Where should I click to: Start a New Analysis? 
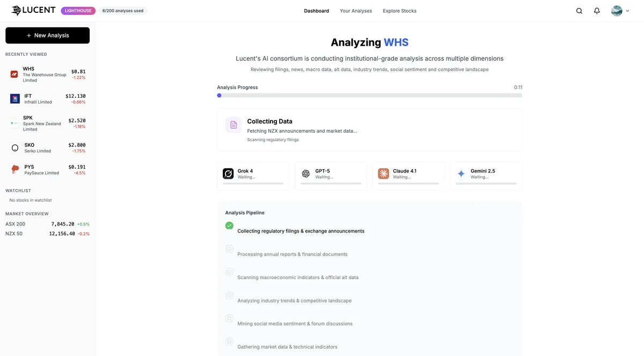[x=48, y=35]
